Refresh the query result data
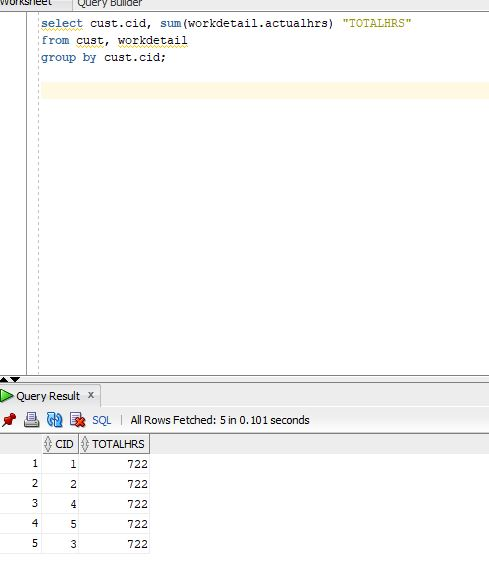Screen dimensions: 489x575 click(54, 420)
